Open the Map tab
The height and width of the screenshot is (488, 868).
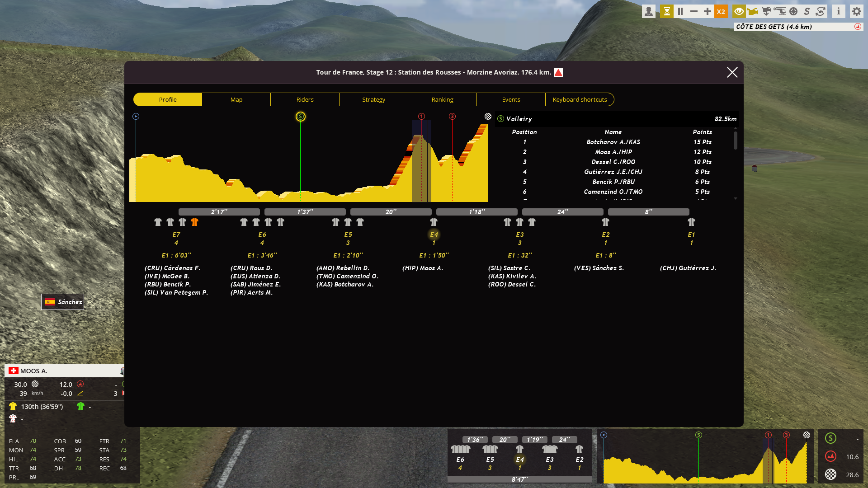click(x=236, y=99)
